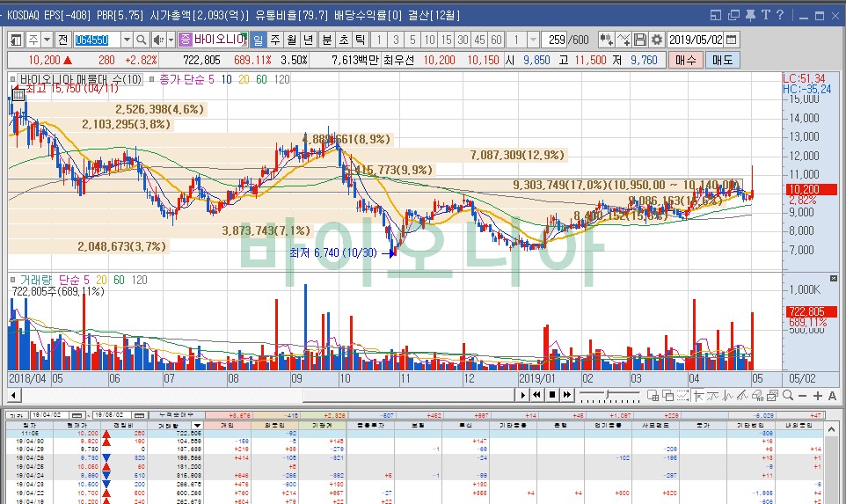Screen dimensions: 846x504
Task: Stop the chart replay
Action: (x=552, y=395)
